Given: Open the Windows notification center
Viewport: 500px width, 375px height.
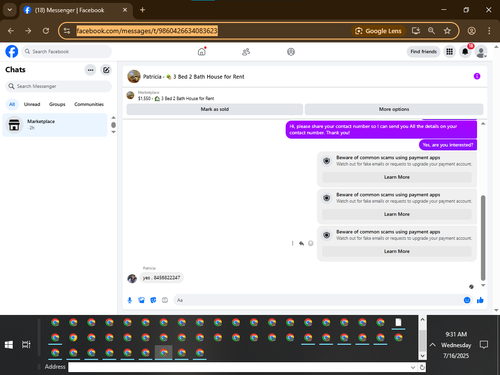Looking at the screenshot, I should click(484, 345).
